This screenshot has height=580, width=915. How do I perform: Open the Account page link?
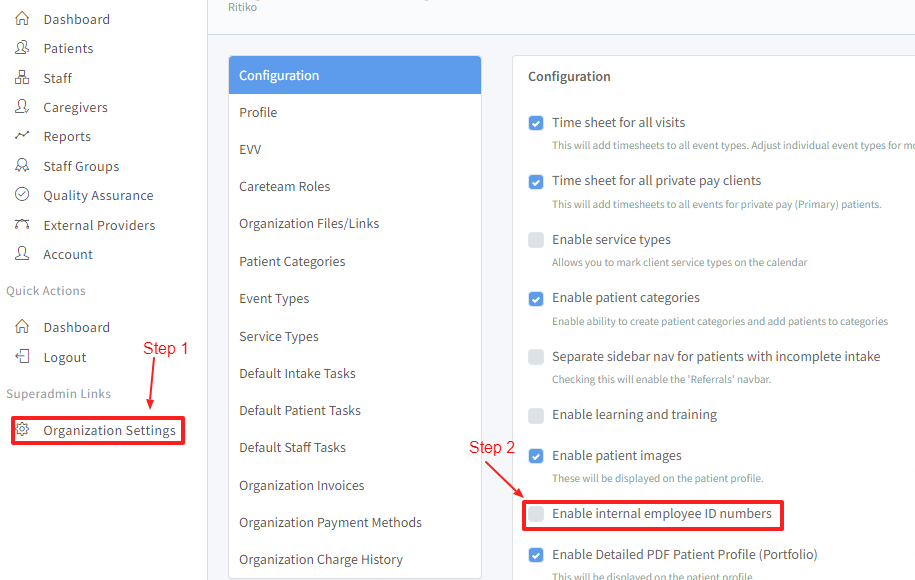tap(68, 254)
